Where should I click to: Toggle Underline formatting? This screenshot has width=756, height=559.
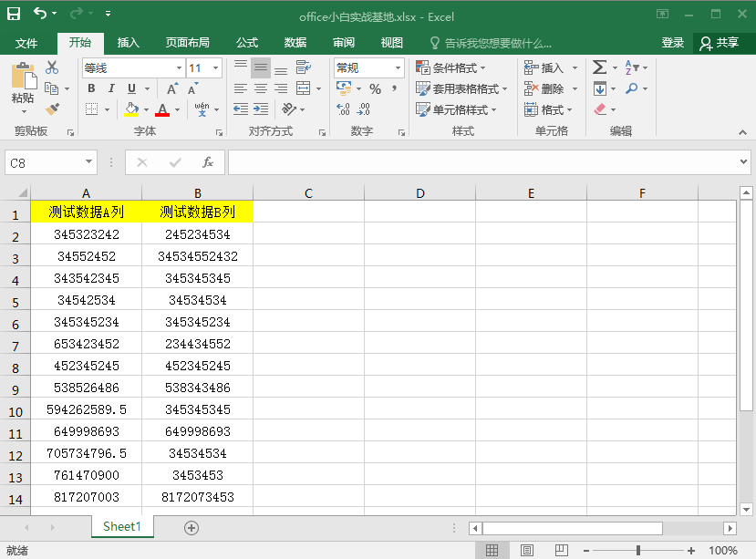click(x=131, y=88)
